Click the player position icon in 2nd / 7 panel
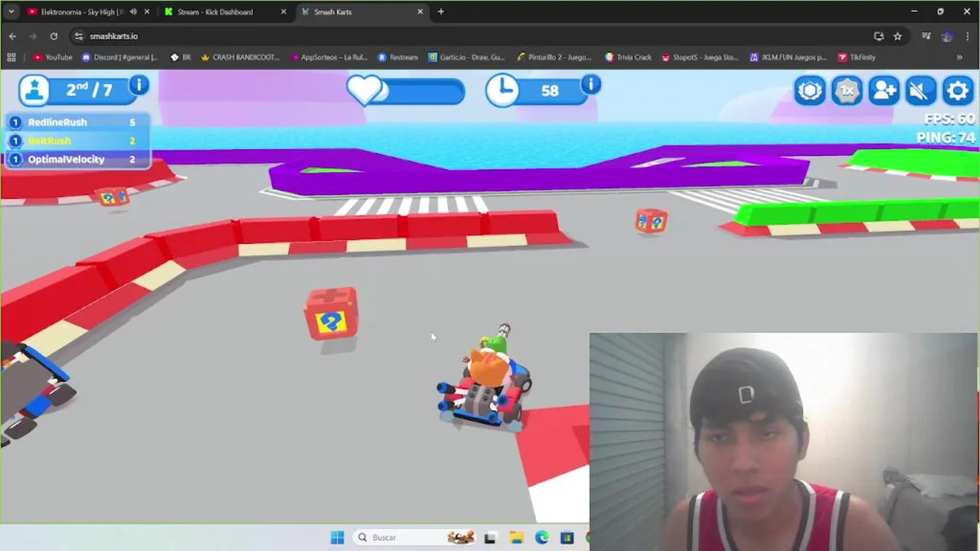Screen dimensions: 980x551 click(34, 90)
